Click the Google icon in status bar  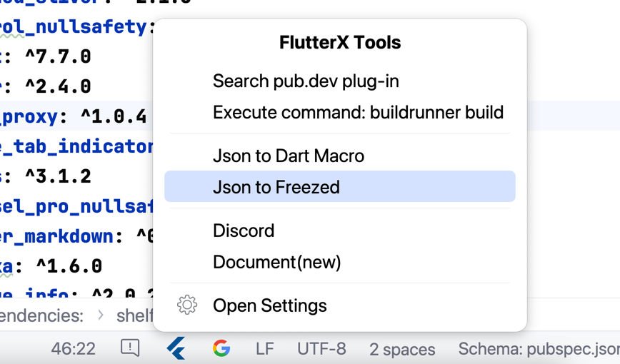[x=221, y=348]
